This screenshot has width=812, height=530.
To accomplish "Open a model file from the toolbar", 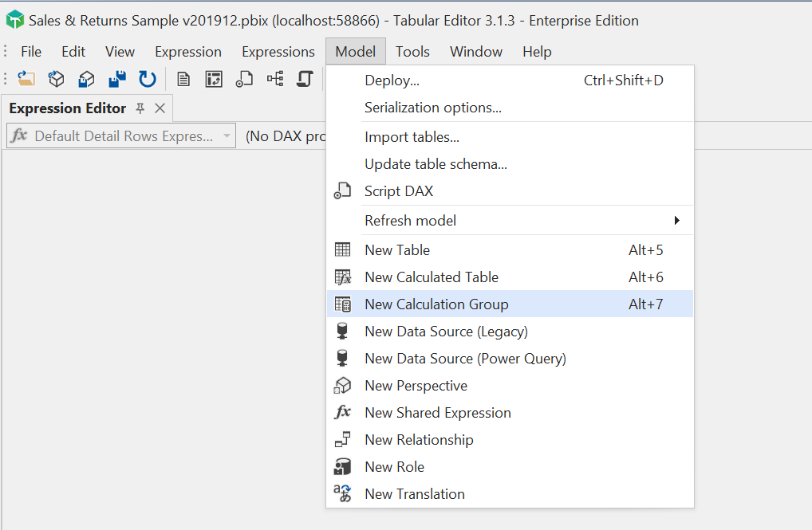I will coord(26,79).
